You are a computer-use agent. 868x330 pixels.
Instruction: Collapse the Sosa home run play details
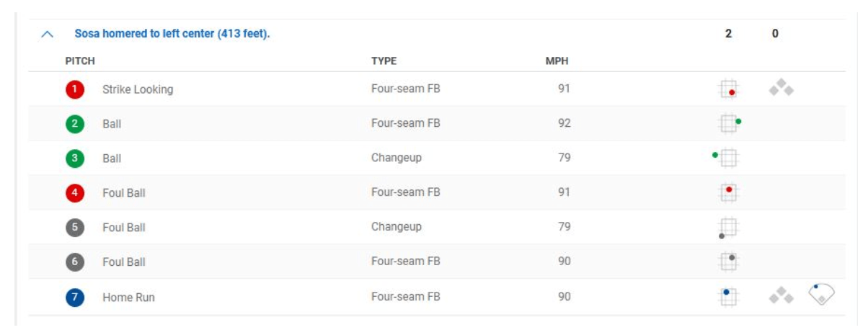(48, 34)
